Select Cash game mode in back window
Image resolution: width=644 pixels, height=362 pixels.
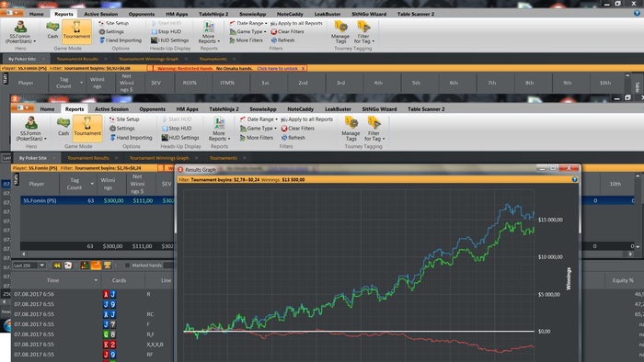(x=52, y=30)
